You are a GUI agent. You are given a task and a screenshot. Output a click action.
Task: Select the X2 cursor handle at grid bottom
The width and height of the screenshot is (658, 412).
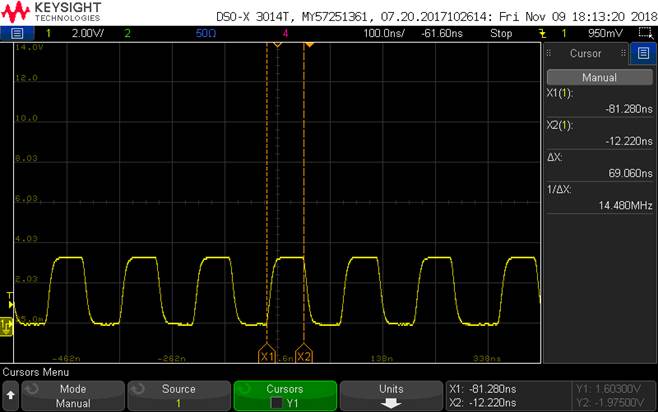coord(304,354)
